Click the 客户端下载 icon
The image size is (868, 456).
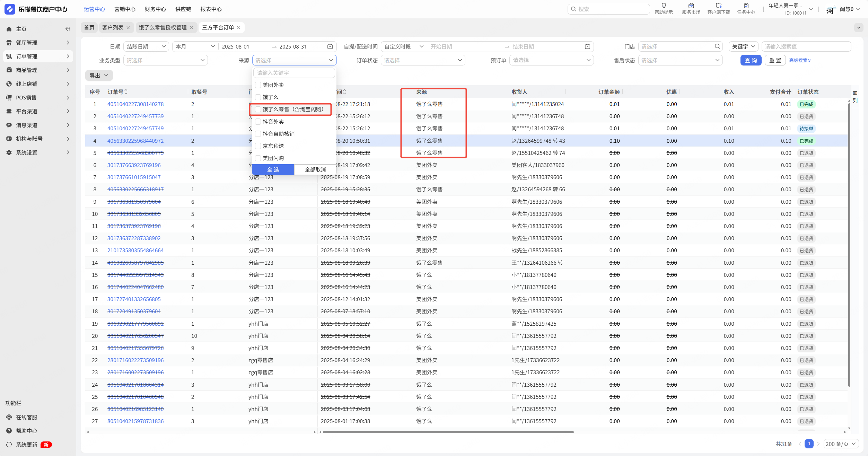718,6
